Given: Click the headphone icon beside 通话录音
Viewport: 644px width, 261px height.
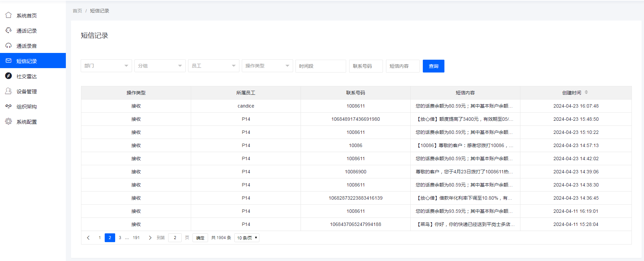Looking at the screenshot, I should point(8,46).
